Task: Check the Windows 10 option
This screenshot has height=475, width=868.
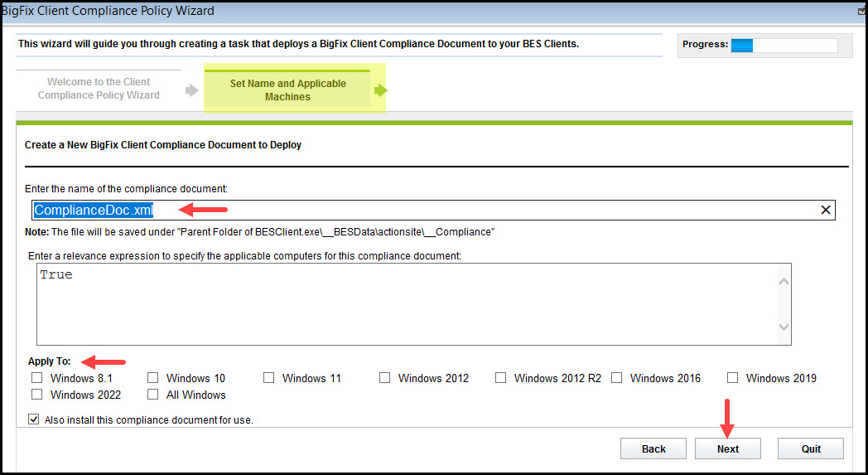Action: pyautogui.click(x=152, y=378)
